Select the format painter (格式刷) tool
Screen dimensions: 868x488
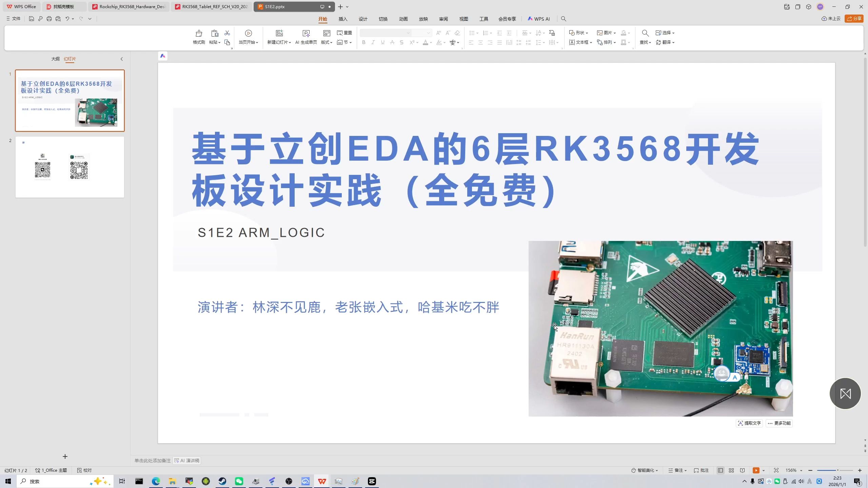198,37
